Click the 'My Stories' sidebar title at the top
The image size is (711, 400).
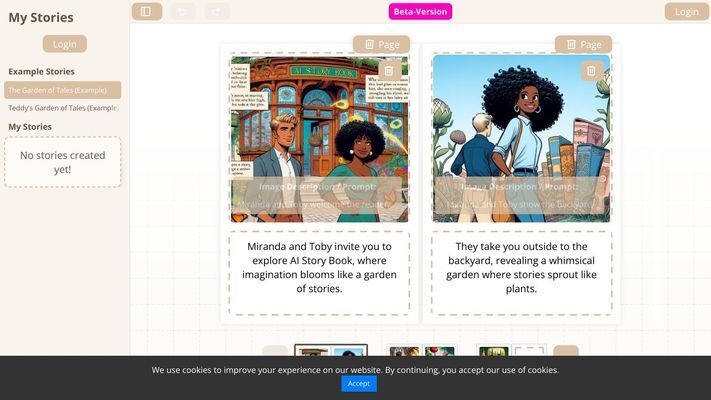41,18
